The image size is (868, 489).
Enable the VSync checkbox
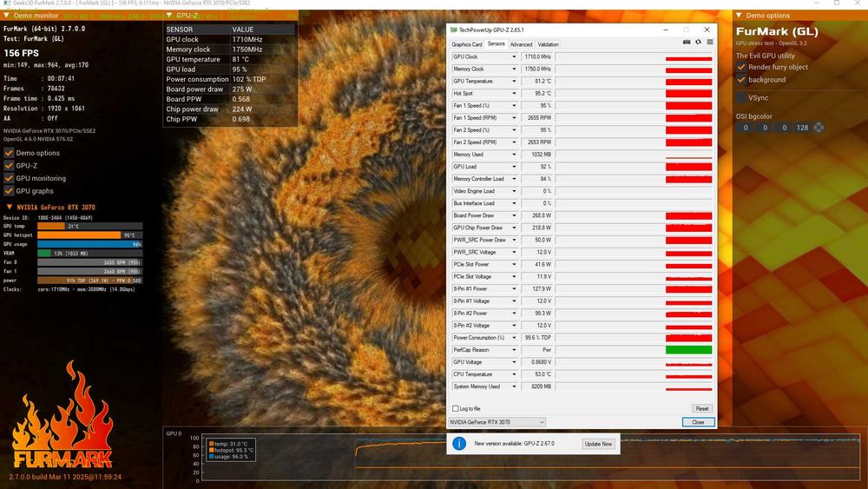point(741,97)
